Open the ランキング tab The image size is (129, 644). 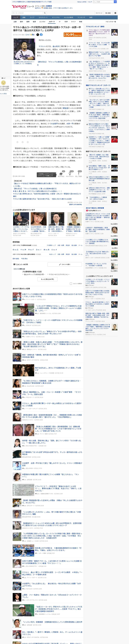coord(81,17)
